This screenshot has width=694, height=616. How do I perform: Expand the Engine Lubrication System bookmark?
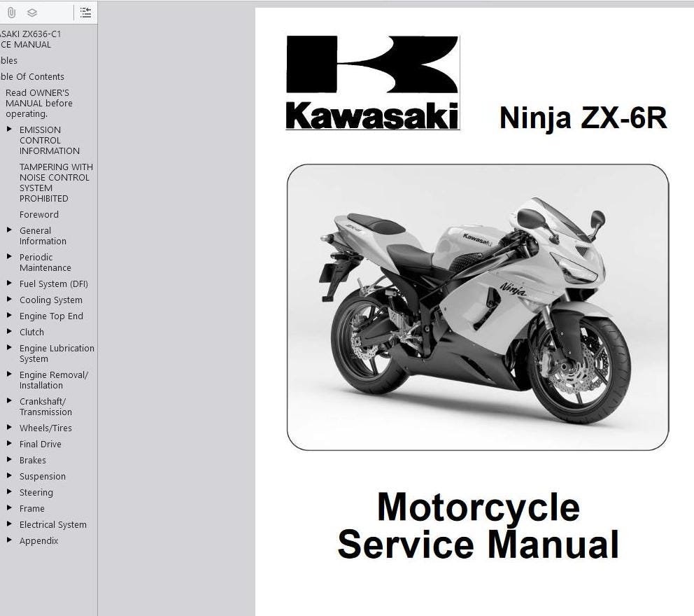pos(9,348)
